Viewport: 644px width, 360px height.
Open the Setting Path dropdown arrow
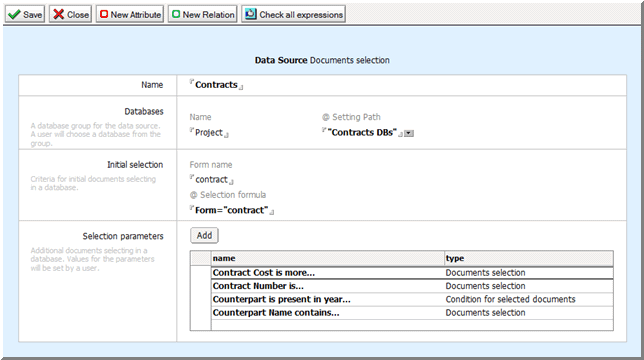(x=409, y=133)
